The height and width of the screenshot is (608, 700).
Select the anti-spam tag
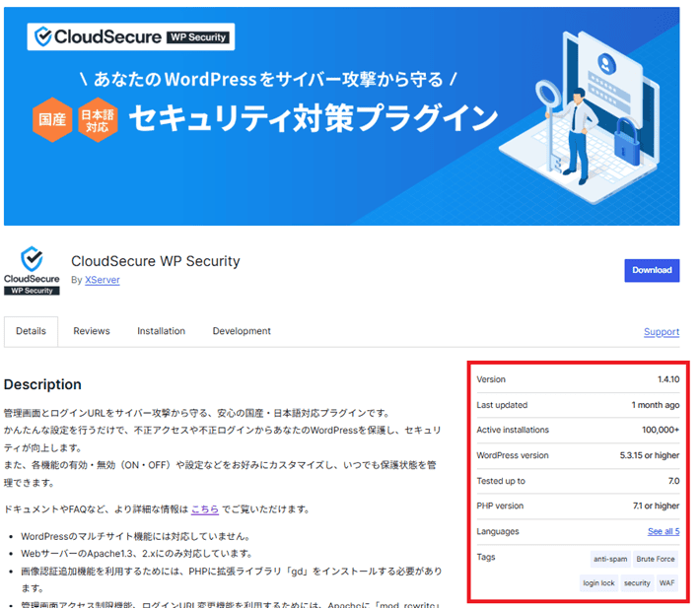[610, 559]
